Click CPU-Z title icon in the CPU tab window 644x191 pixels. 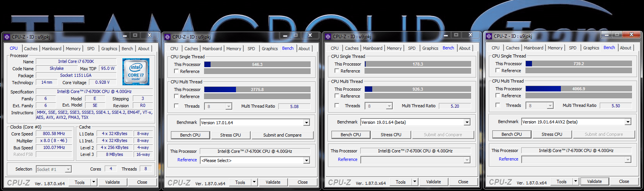click(7, 37)
